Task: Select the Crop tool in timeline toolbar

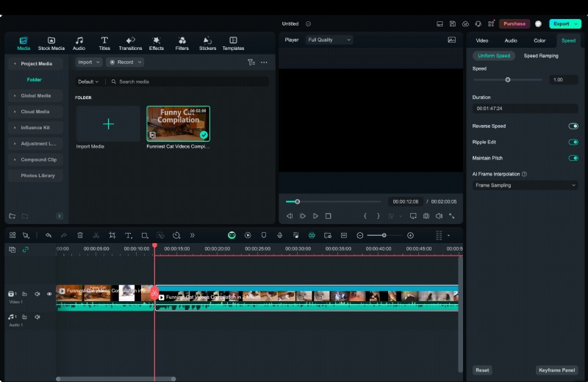Action: coord(112,235)
